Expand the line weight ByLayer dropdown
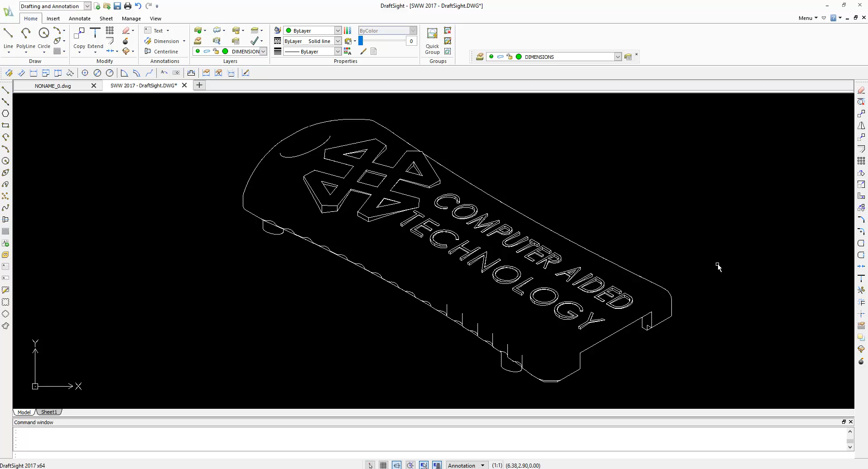Screen dimensions: 868x469 (338, 51)
